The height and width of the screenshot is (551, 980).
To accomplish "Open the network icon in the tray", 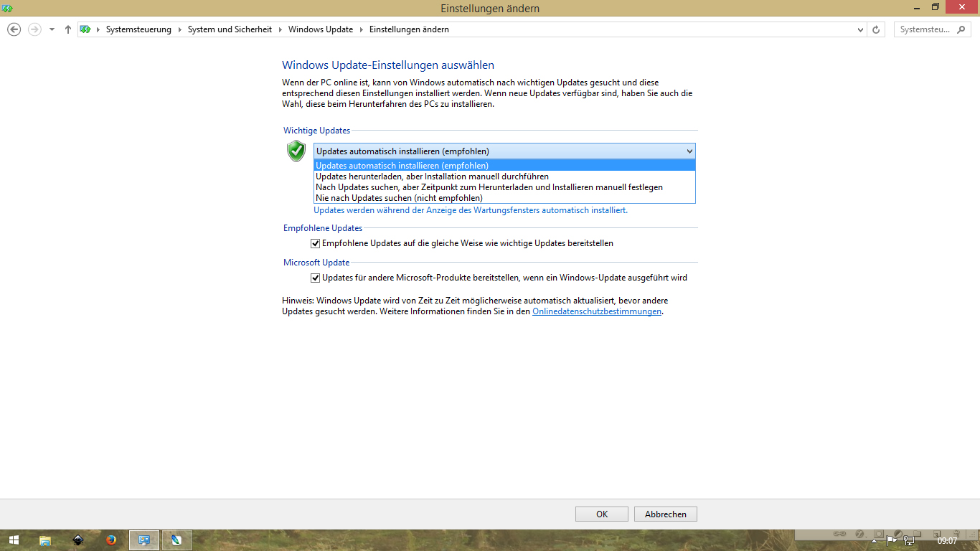I will (909, 540).
